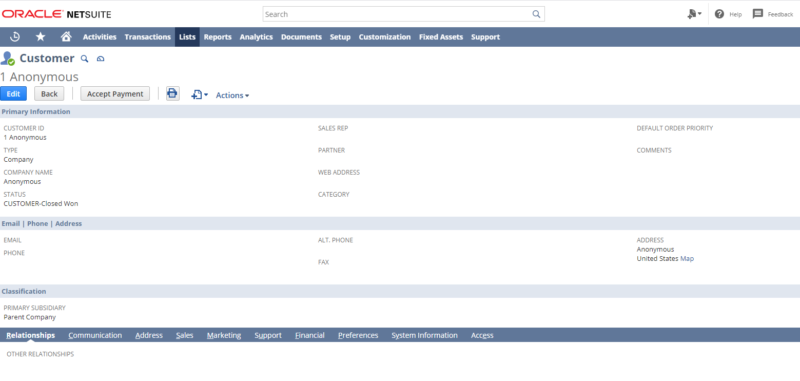Select the 'CUSTOMER-Closed Won' status value

41,204
